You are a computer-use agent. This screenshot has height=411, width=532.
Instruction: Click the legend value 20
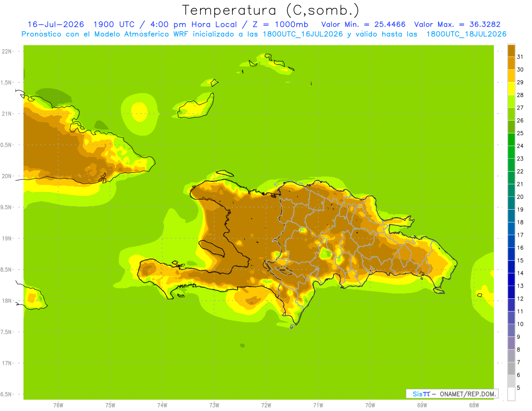click(x=520, y=197)
